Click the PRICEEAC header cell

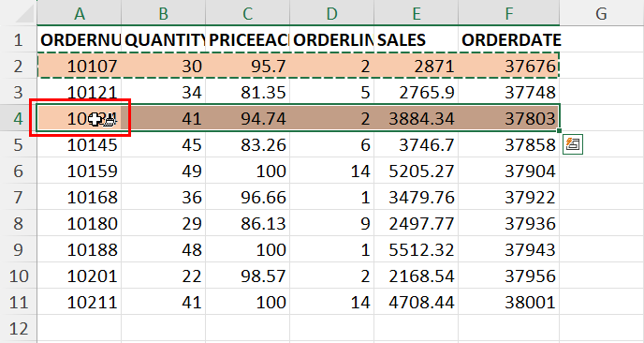[x=248, y=39]
